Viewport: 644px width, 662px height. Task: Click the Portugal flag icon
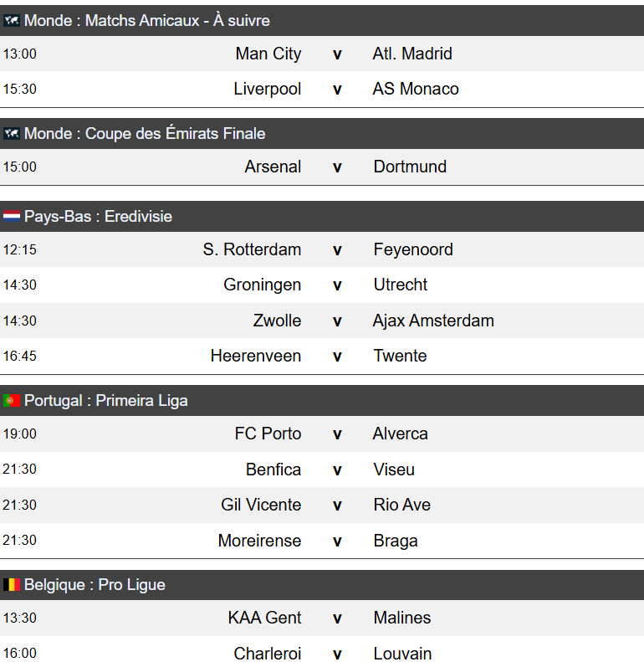pyautogui.click(x=12, y=400)
